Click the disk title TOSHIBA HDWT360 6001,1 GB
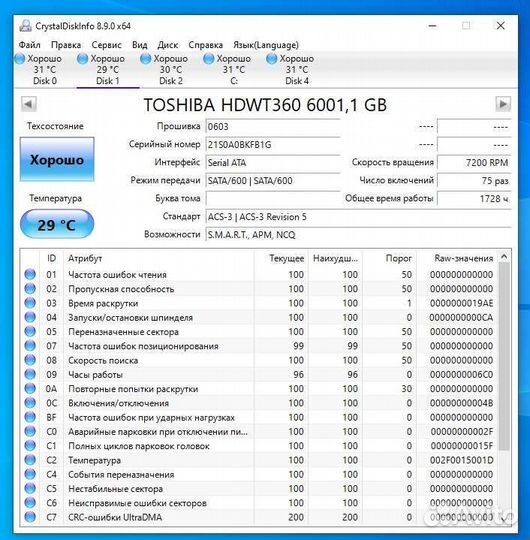This screenshot has height=540, width=530. pos(265,105)
